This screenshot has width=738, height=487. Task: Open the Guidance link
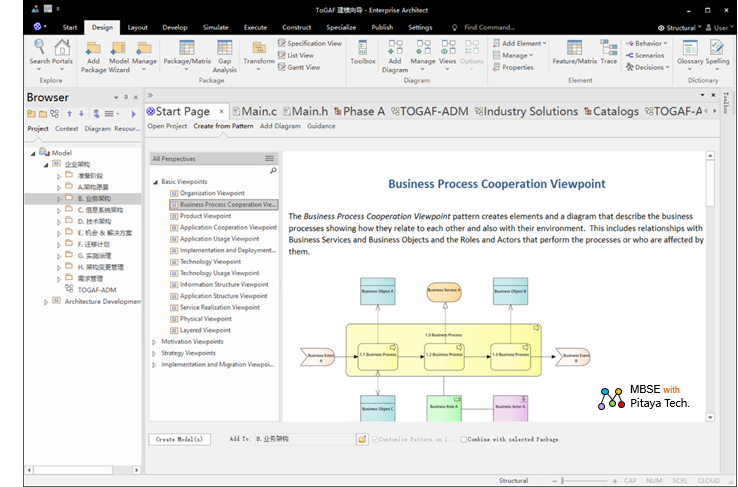point(321,126)
